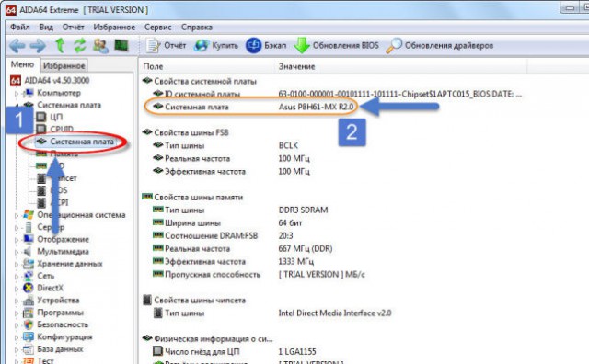The width and height of the screenshot is (589, 364).
Task: Select Intel Direct Media Interface v2.0 value
Action: [x=335, y=313]
